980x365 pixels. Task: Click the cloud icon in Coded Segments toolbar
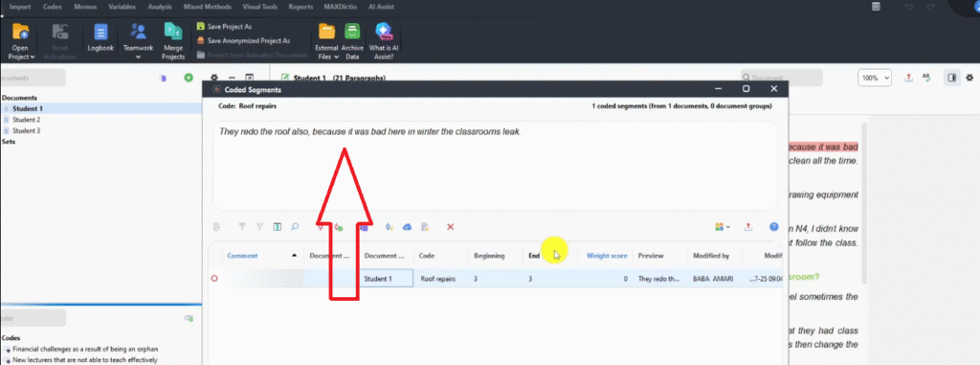(407, 227)
